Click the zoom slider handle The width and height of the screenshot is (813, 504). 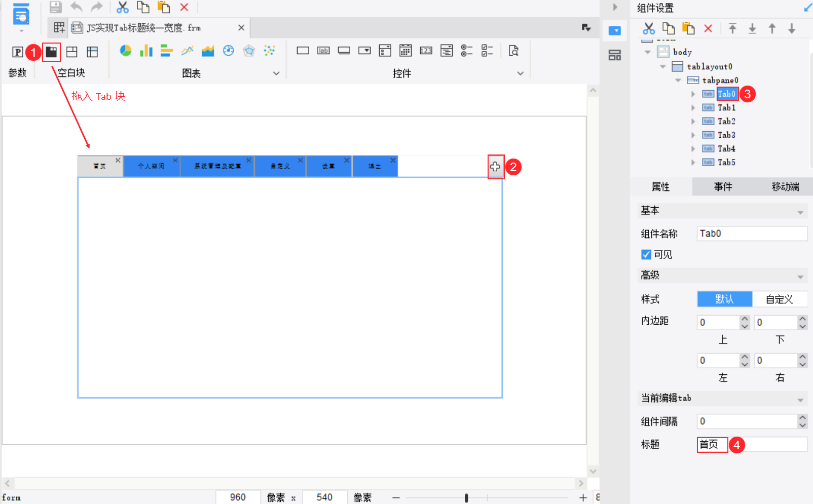(x=466, y=498)
